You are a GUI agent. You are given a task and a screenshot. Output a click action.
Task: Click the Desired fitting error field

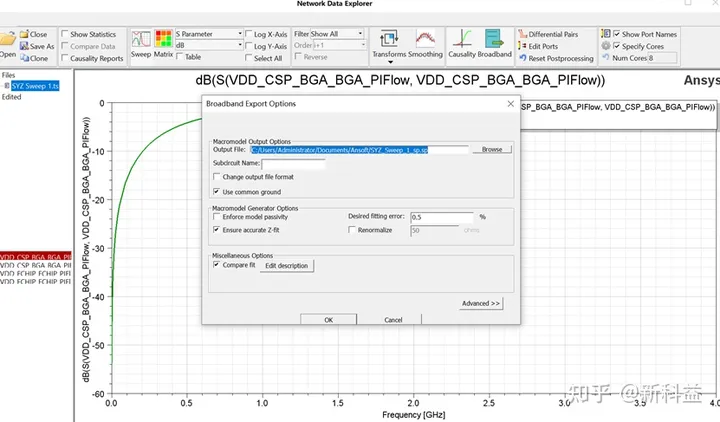click(x=442, y=217)
